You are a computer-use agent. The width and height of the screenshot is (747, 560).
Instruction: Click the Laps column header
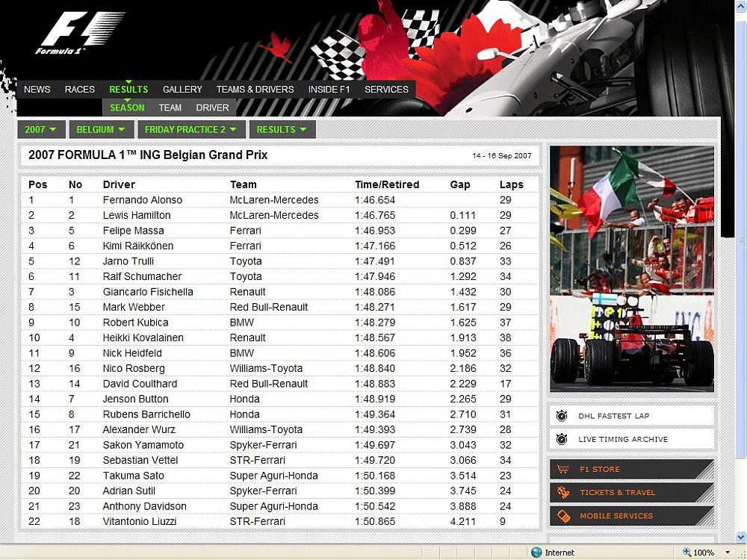click(512, 184)
